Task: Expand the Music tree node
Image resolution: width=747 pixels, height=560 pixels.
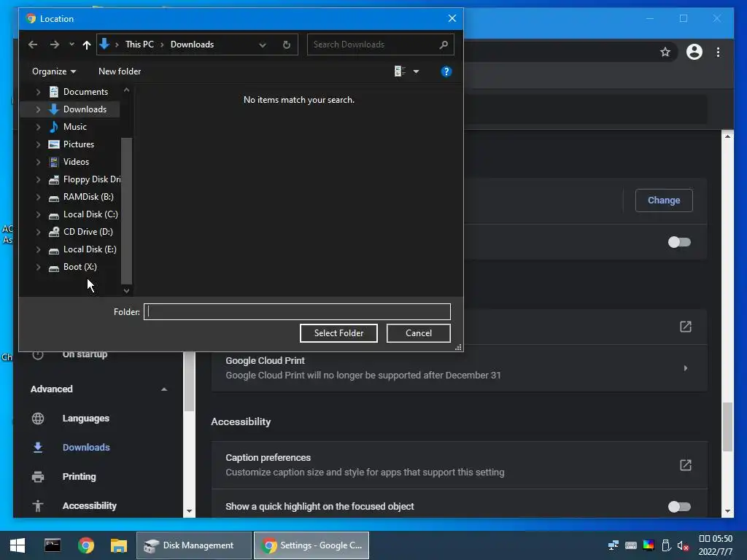Action: point(38,127)
